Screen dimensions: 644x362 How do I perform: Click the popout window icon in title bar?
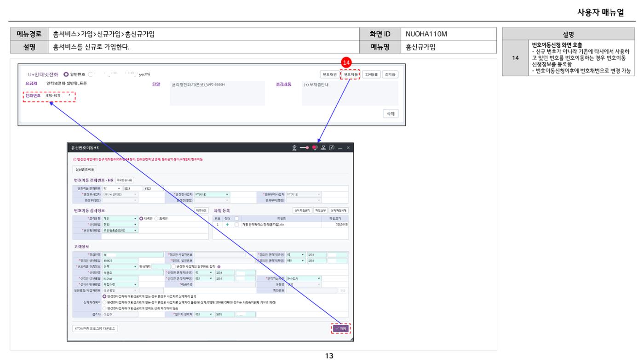(x=332, y=147)
